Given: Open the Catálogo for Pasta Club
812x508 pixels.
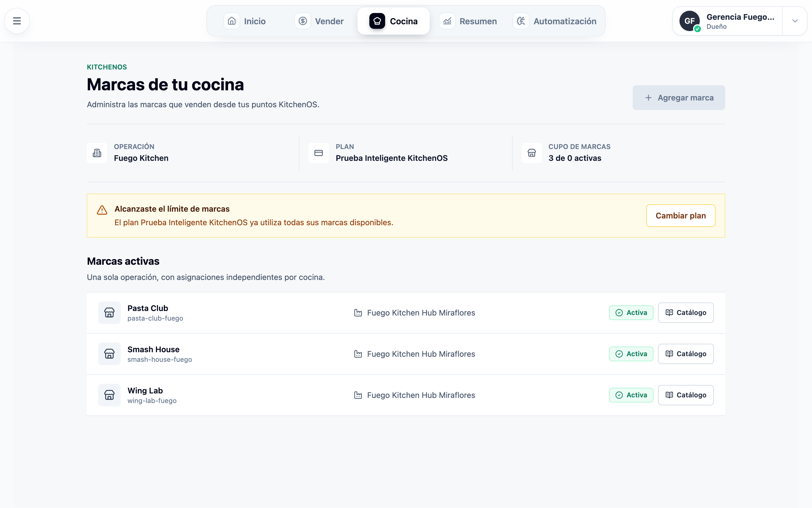Looking at the screenshot, I should [x=686, y=313].
